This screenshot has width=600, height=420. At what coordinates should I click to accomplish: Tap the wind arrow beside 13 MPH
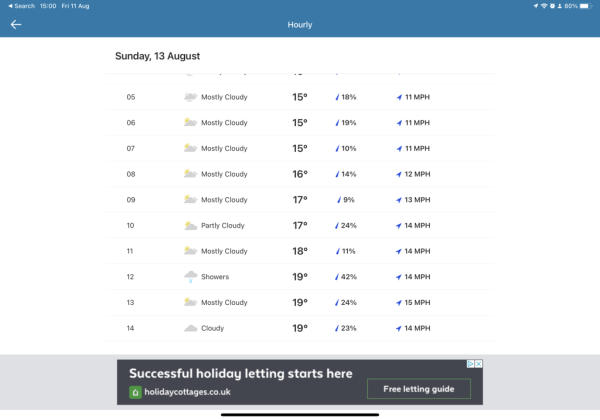pos(399,200)
